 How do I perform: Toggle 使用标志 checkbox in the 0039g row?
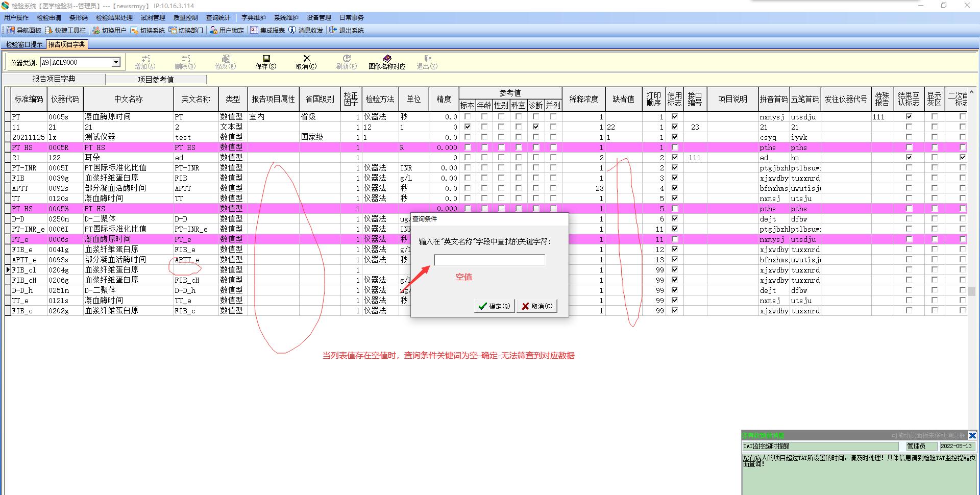(674, 178)
